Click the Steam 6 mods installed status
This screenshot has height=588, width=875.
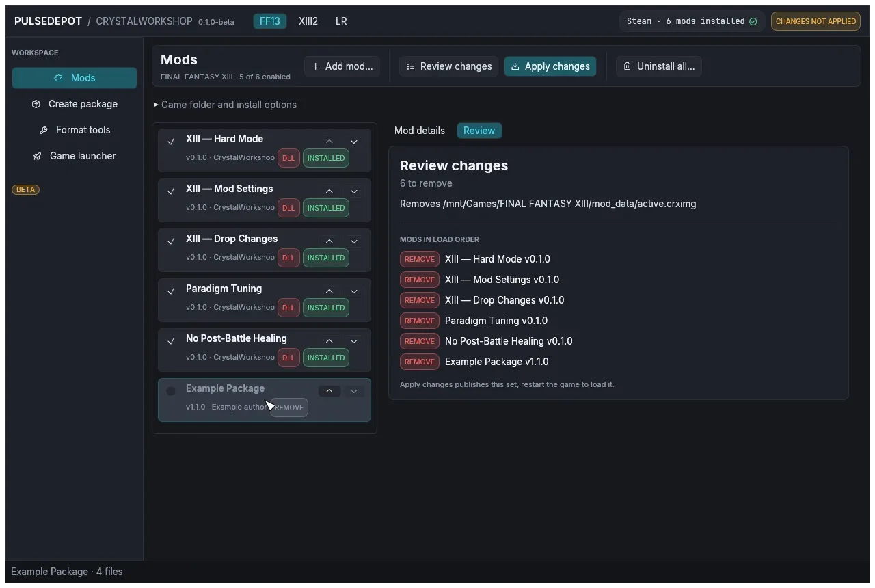pos(692,21)
